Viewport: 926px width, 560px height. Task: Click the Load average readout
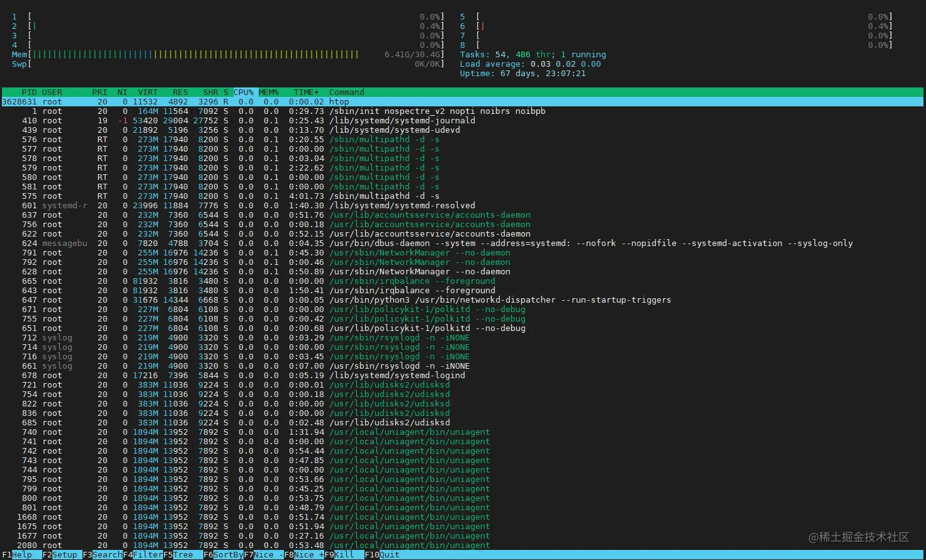coord(531,64)
